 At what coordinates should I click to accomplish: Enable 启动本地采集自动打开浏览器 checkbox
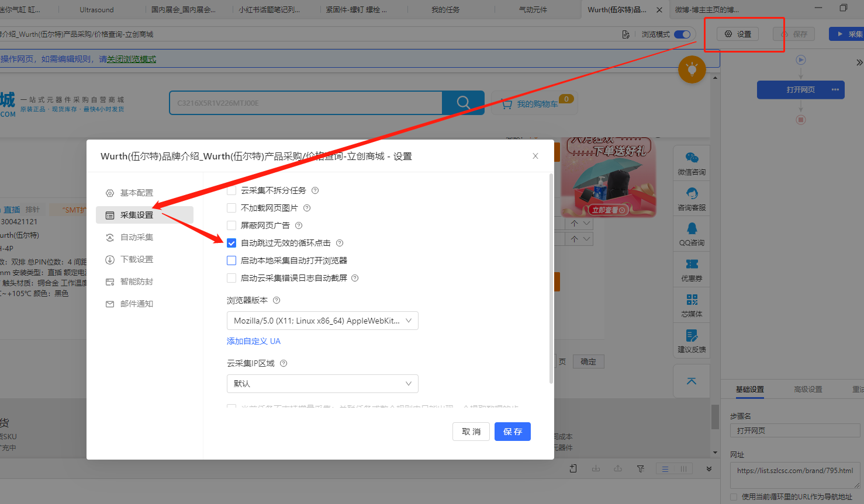point(231,260)
